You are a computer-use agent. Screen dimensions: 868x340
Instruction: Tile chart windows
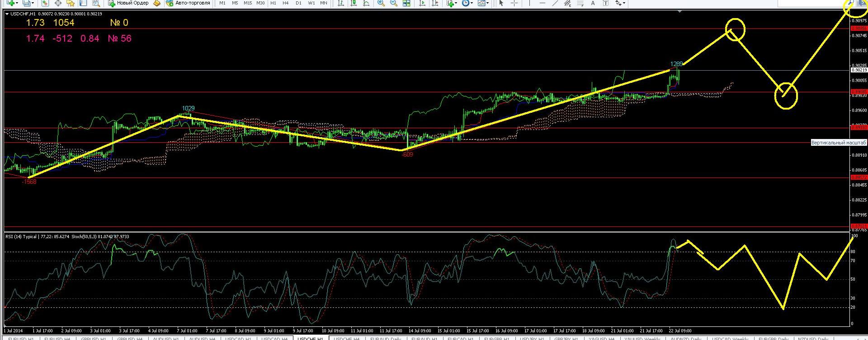click(406, 3)
